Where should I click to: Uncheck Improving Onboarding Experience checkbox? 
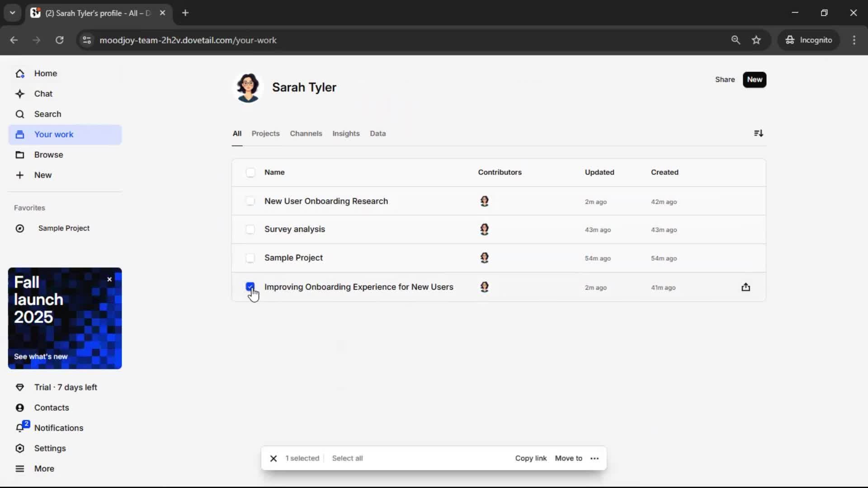(x=250, y=286)
